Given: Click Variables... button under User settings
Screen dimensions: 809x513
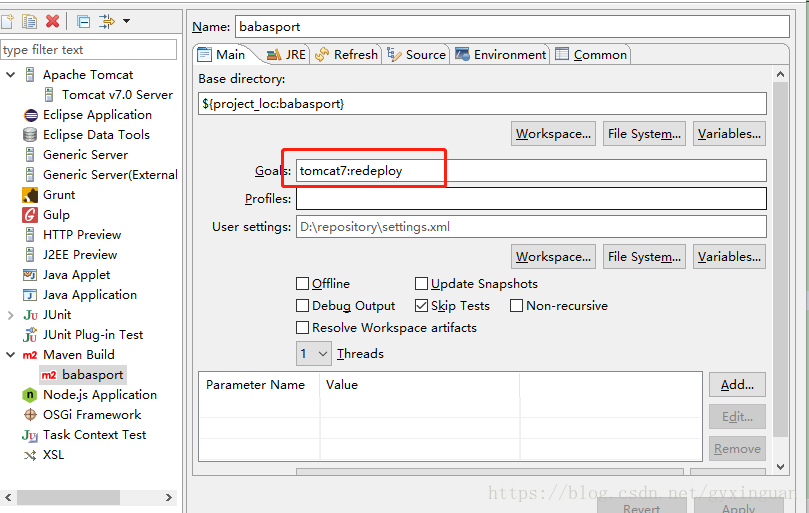Looking at the screenshot, I should [729, 256].
